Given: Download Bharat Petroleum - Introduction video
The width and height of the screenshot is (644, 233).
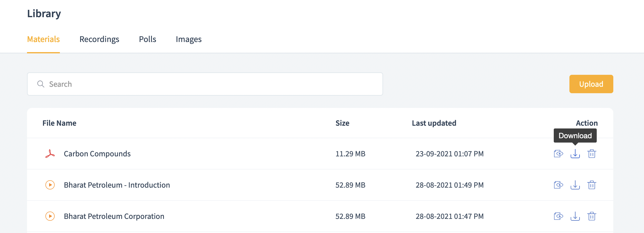Looking at the screenshot, I should [x=575, y=185].
